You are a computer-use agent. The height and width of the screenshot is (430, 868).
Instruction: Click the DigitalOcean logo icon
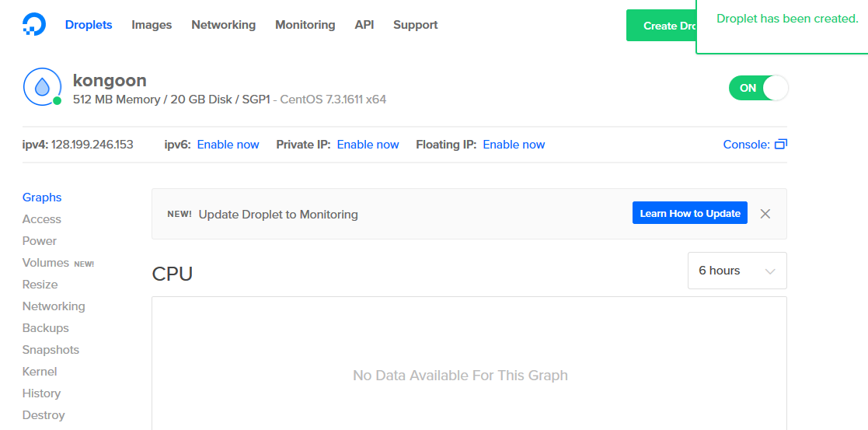[x=33, y=24]
